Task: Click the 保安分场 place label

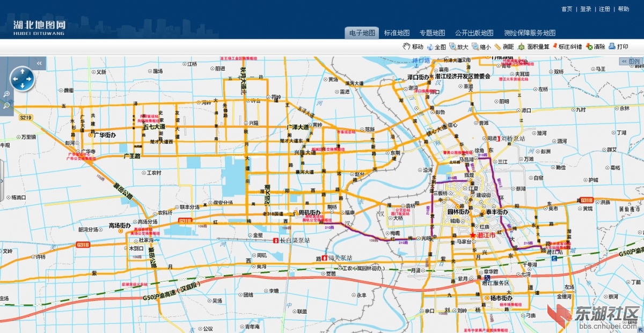Action: click(223, 203)
